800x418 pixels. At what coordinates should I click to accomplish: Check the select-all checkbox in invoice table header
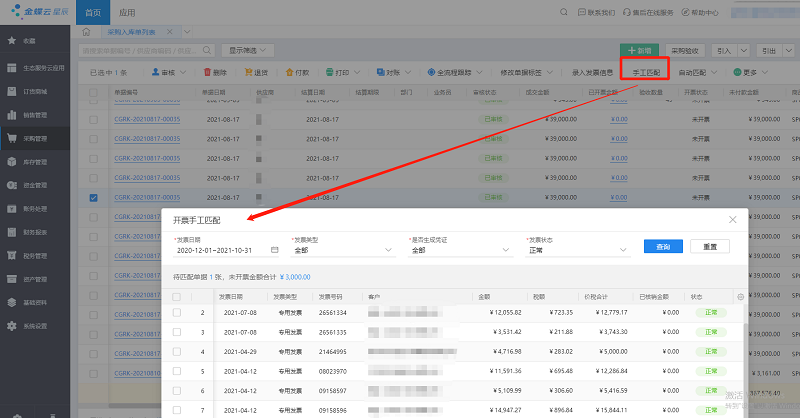177,297
